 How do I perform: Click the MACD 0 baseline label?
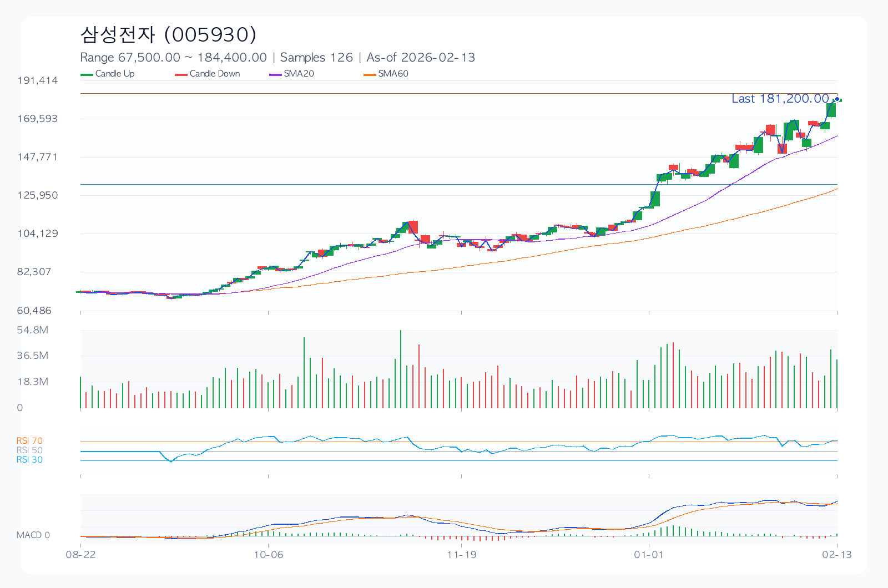[33, 535]
